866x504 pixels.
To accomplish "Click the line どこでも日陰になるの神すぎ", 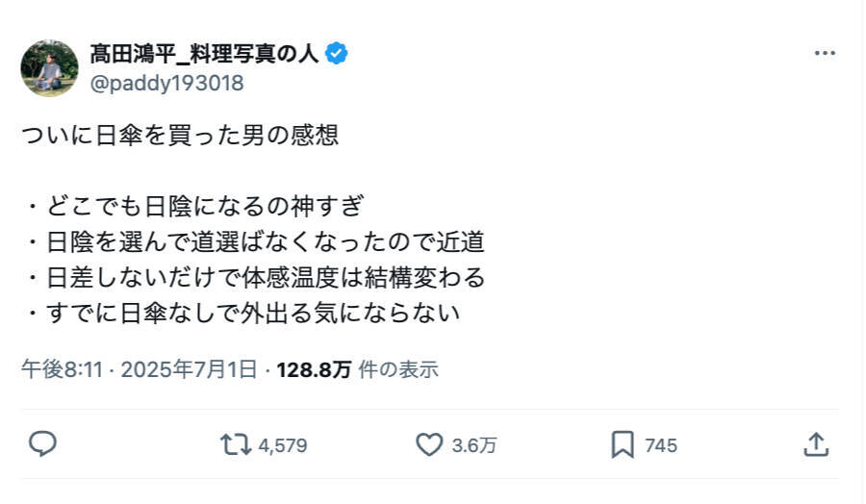I will click(x=205, y=207).
